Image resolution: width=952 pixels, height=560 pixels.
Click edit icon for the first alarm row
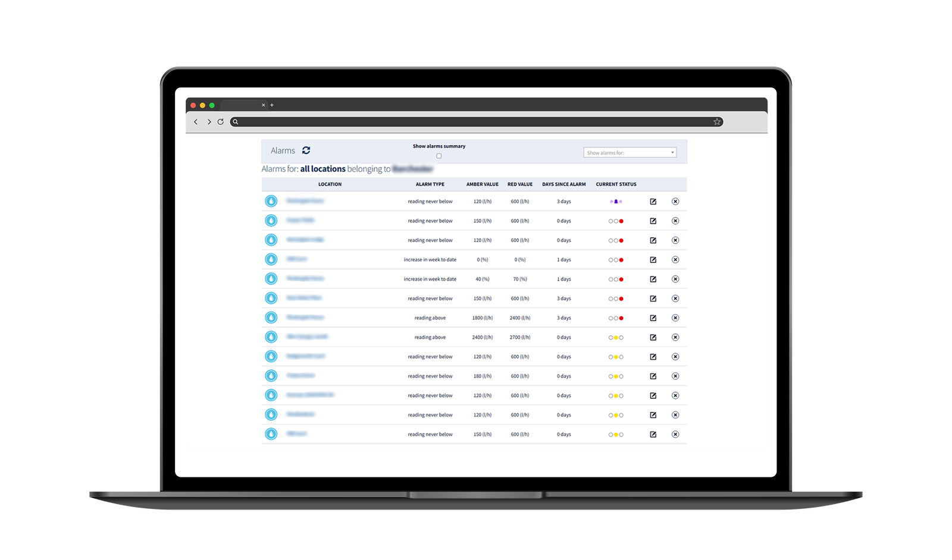653,202
